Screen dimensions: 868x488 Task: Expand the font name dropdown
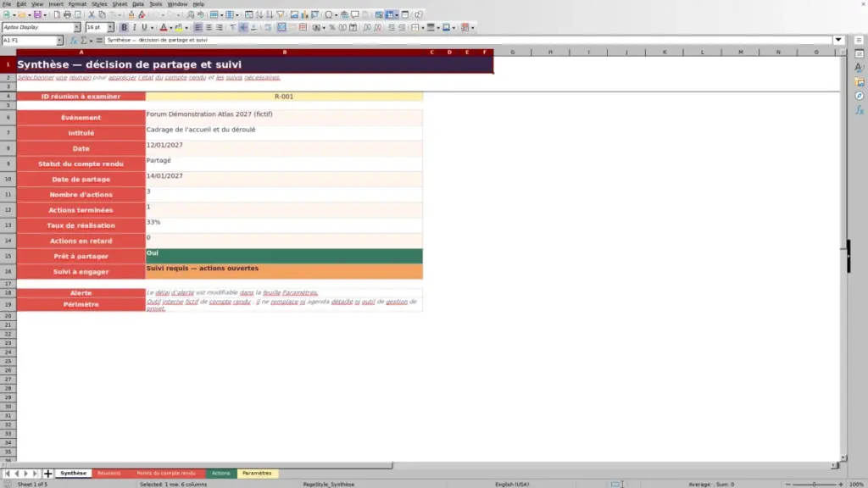[77, 27]
